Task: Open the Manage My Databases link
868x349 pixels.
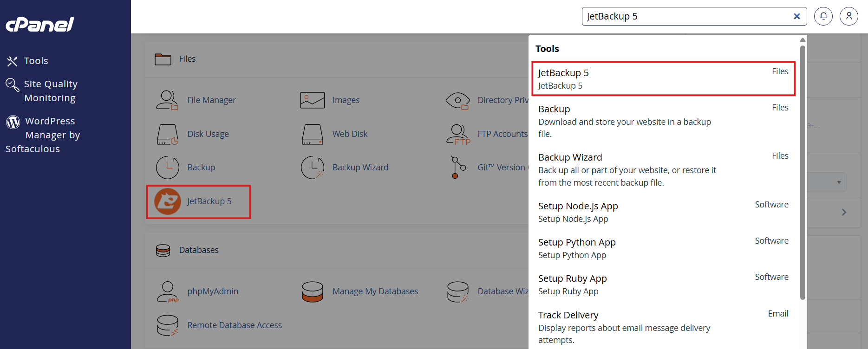Action: tap(375, 291)
